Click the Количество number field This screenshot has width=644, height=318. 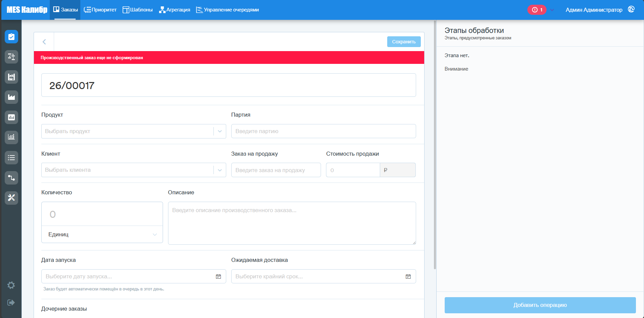pos(102,214)
